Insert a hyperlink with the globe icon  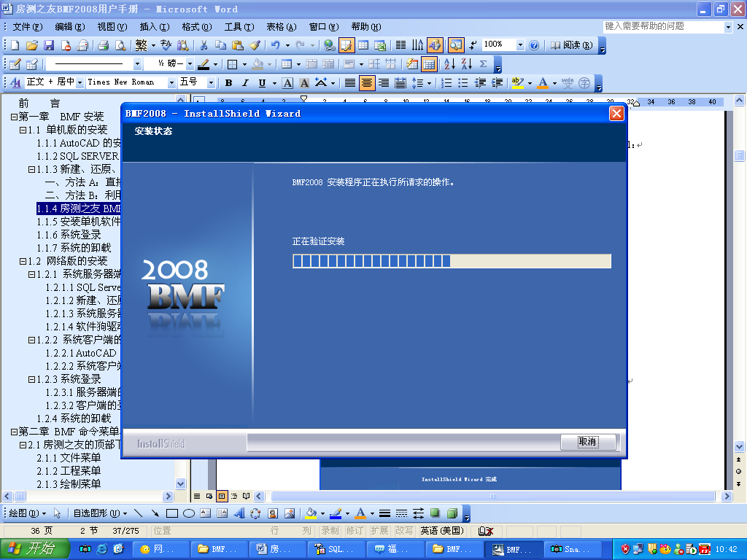click(329, 45)
